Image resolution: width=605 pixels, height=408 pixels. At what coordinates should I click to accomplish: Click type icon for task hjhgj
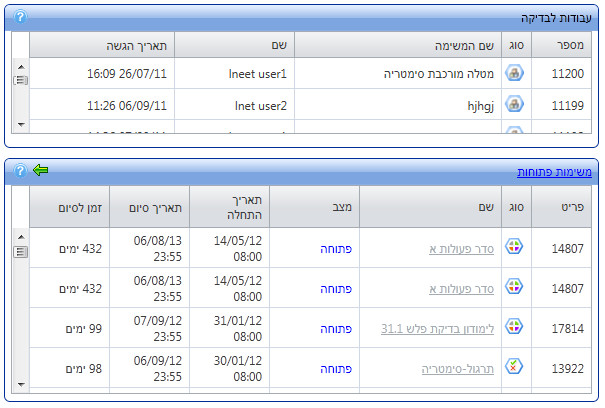tap(514, 104)
